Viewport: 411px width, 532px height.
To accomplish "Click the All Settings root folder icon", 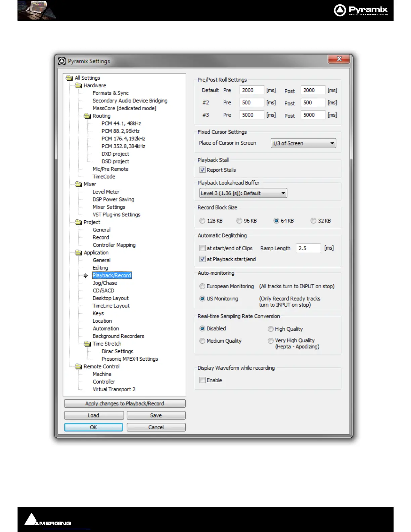I will coord(70,78).
